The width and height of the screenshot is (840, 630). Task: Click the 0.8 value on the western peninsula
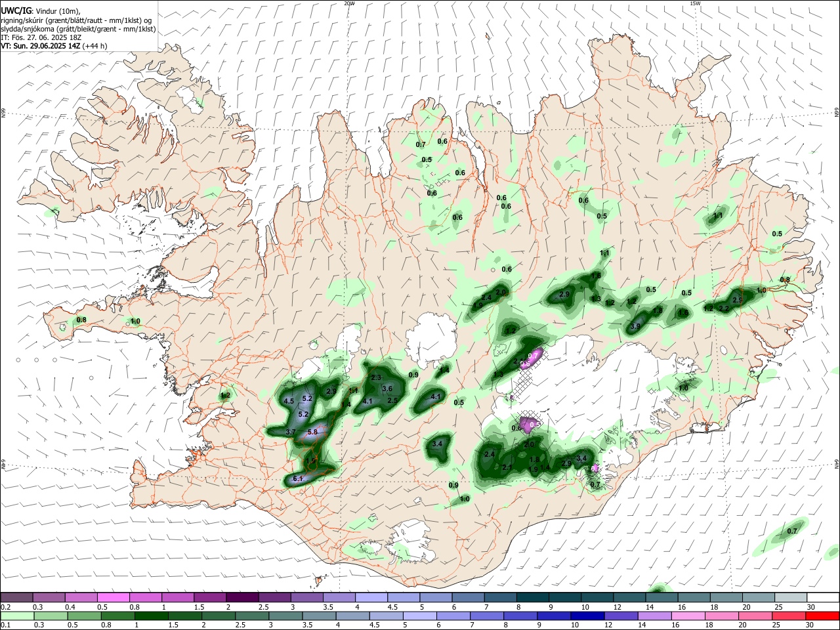[x=81, y=320]
